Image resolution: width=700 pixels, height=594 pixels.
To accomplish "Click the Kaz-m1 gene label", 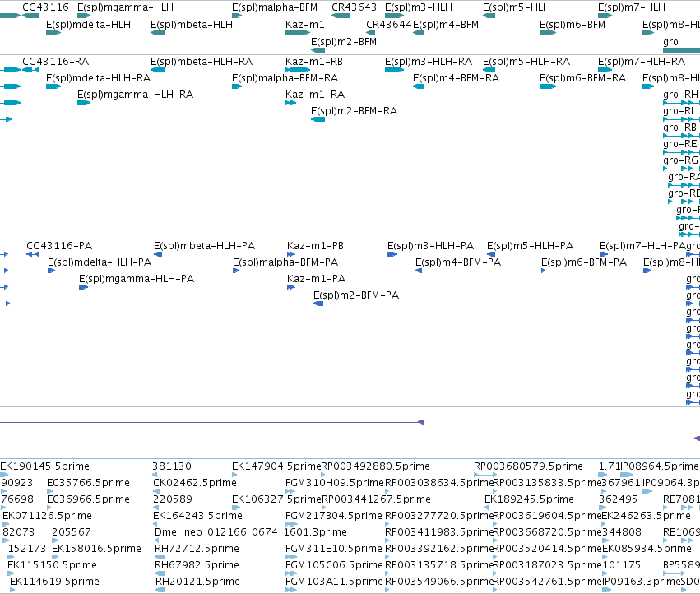I will pos(305,25).
